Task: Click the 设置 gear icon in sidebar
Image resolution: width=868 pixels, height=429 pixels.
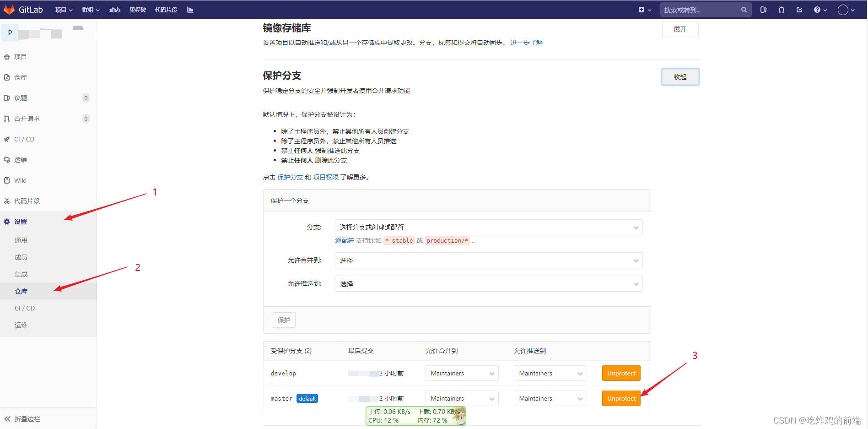Action: click(x=7, y=222)
